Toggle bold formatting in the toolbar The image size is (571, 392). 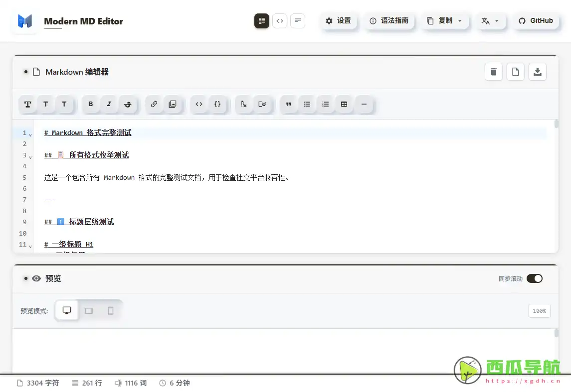[91, 105]
